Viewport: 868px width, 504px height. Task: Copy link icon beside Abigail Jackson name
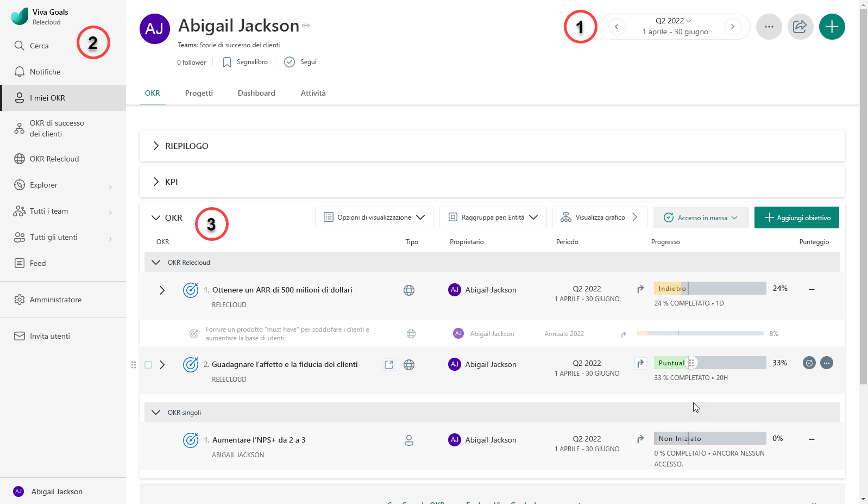coord(306,26)
